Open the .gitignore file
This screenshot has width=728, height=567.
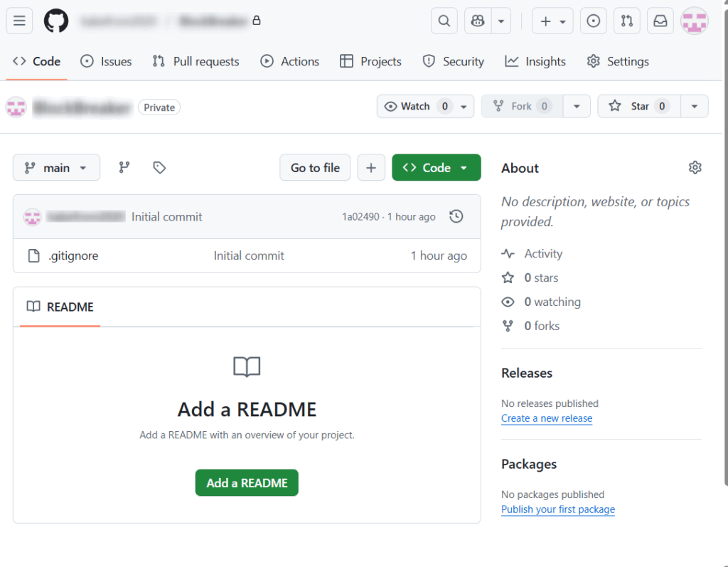(73, 255)
